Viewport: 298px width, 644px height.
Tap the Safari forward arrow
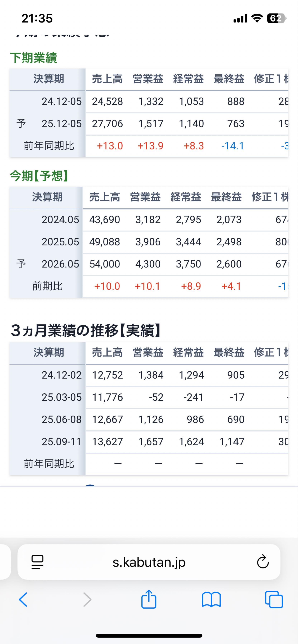click(87, 599)
